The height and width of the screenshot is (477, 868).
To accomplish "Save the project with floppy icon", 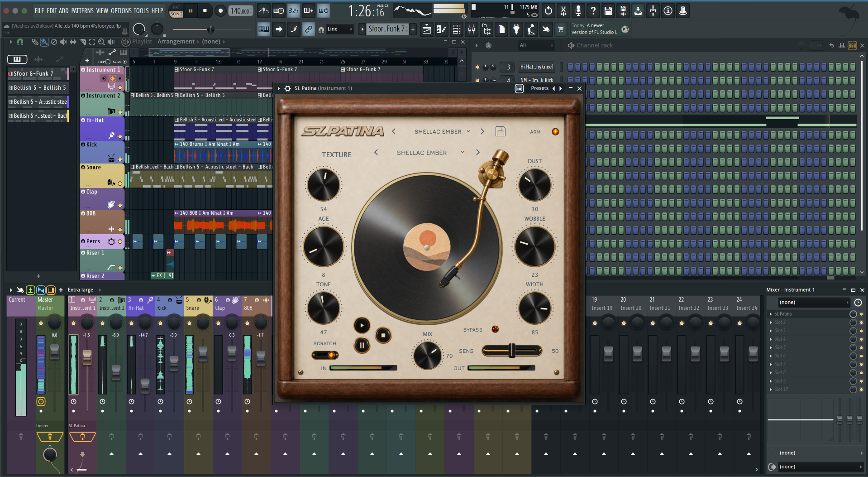I will [x=608, y=10].
